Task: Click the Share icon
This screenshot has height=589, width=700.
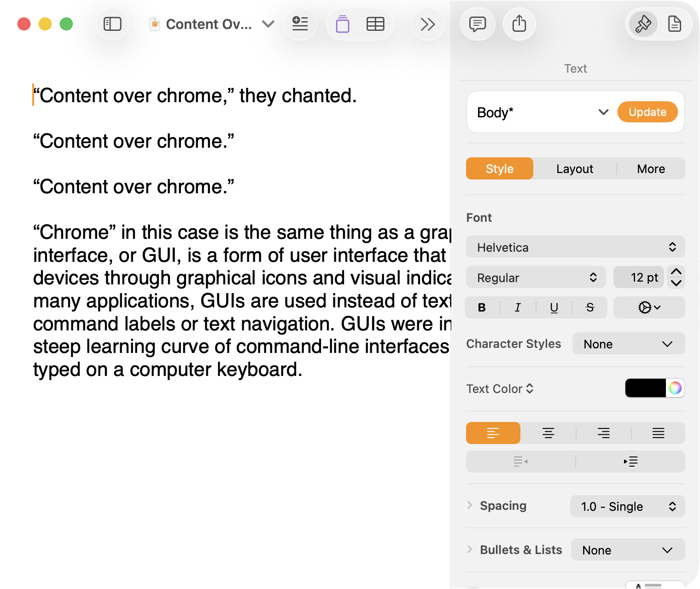Action: point(519,24)
